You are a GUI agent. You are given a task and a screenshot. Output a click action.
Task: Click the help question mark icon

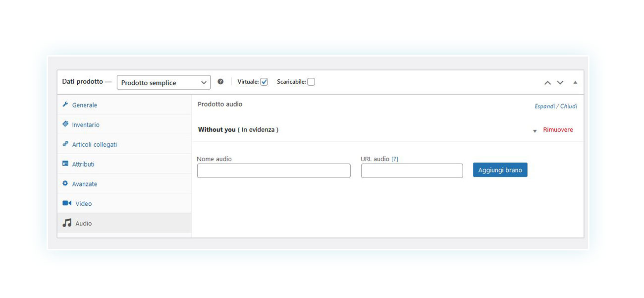220,82
